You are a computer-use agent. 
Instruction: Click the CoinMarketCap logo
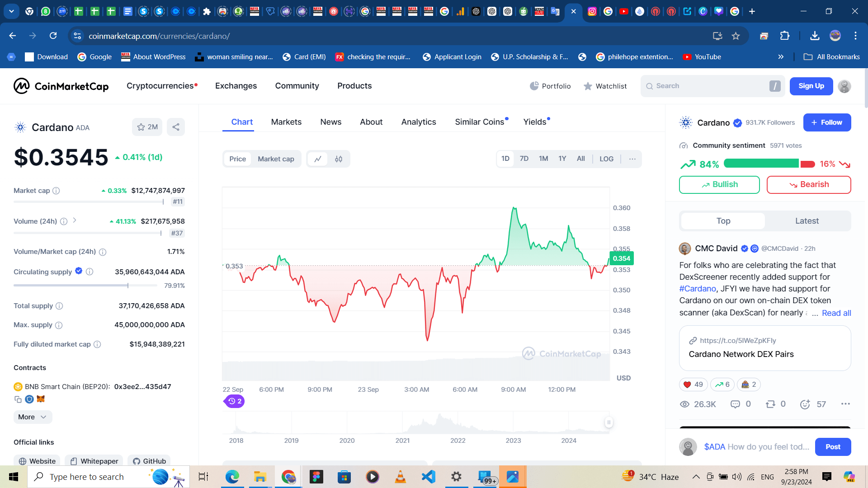pos(61,86)
